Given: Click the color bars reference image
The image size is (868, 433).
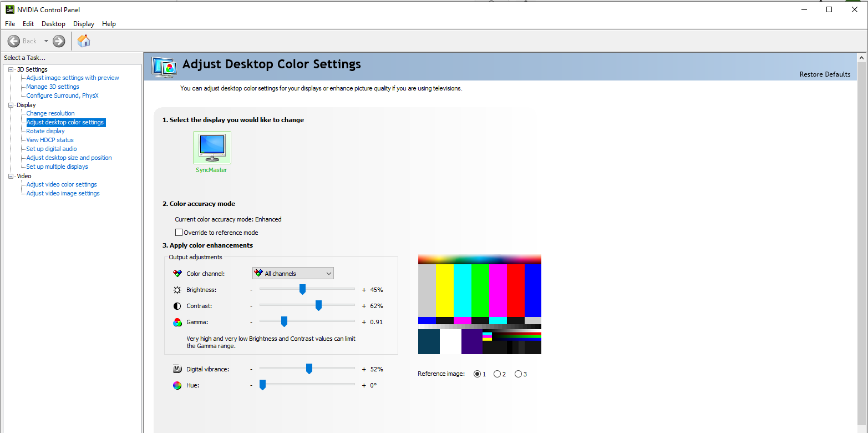Looking at the screenshot, I should point(479,304).
